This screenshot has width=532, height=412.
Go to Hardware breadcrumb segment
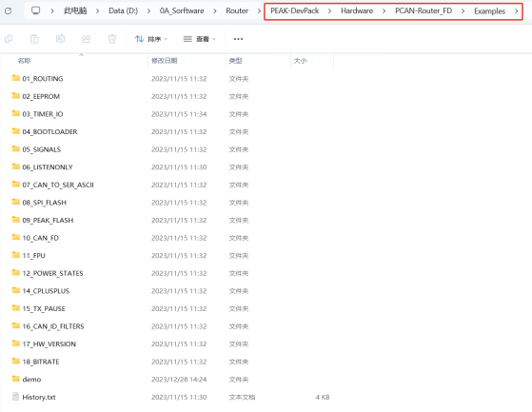coord(357,11)
